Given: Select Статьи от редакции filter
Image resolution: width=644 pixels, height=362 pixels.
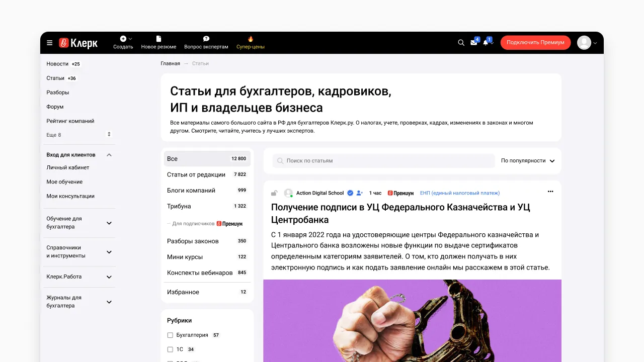Looking at the screenshot, I should [x=207, y=174].
